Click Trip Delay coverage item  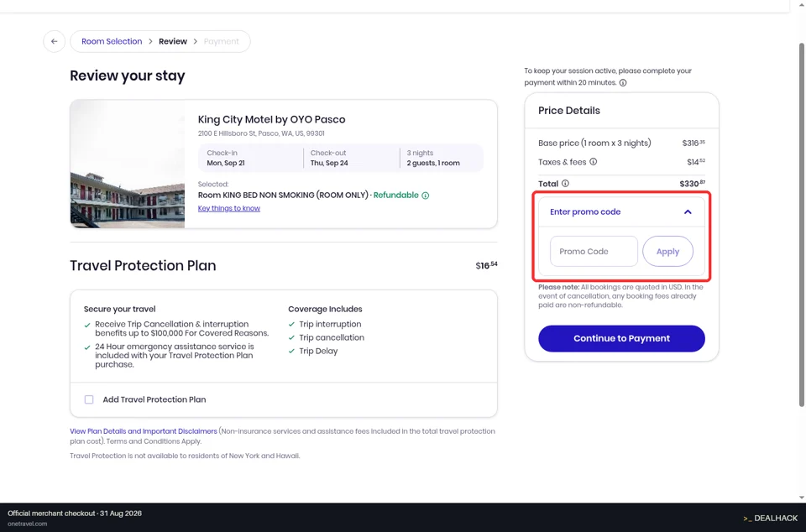pos(318,351)
